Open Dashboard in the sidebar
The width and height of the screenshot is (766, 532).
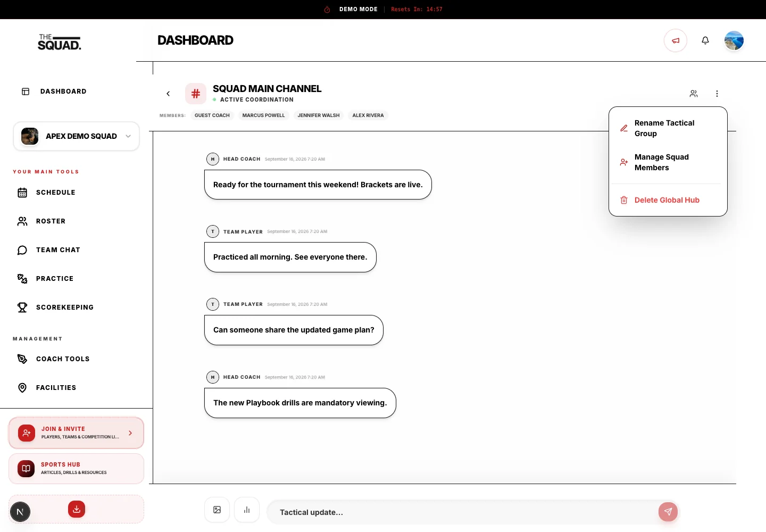pyautogui.click(x=63, y=92)
